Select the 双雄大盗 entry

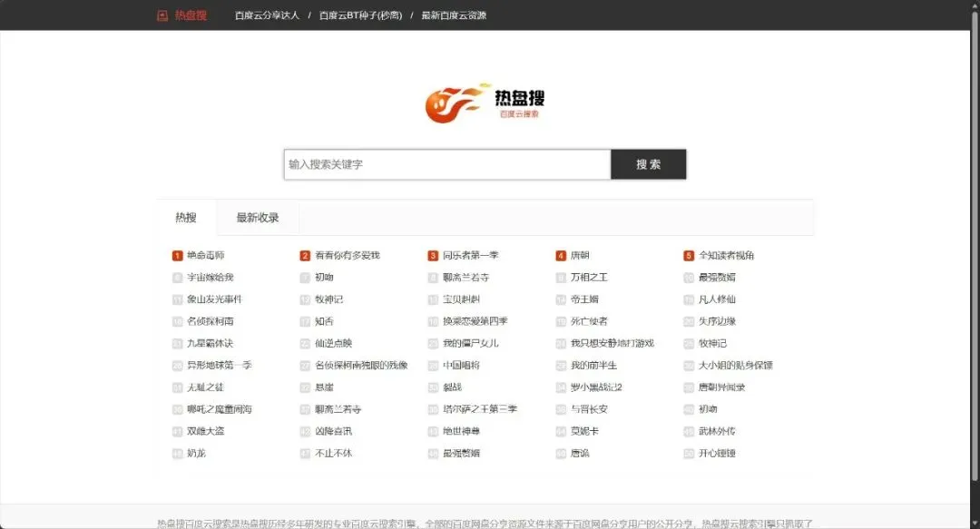[x=206, y=431]
